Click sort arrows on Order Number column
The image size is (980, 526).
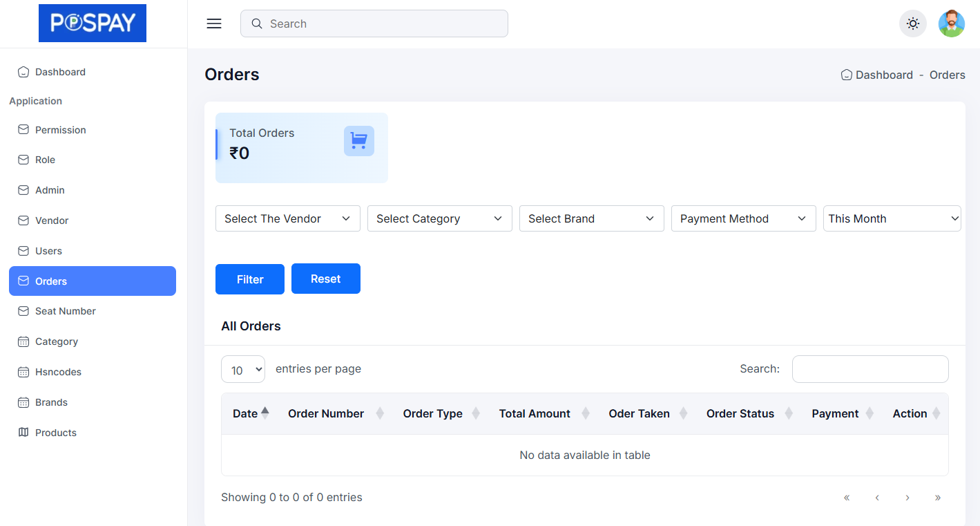click(379, 413)
